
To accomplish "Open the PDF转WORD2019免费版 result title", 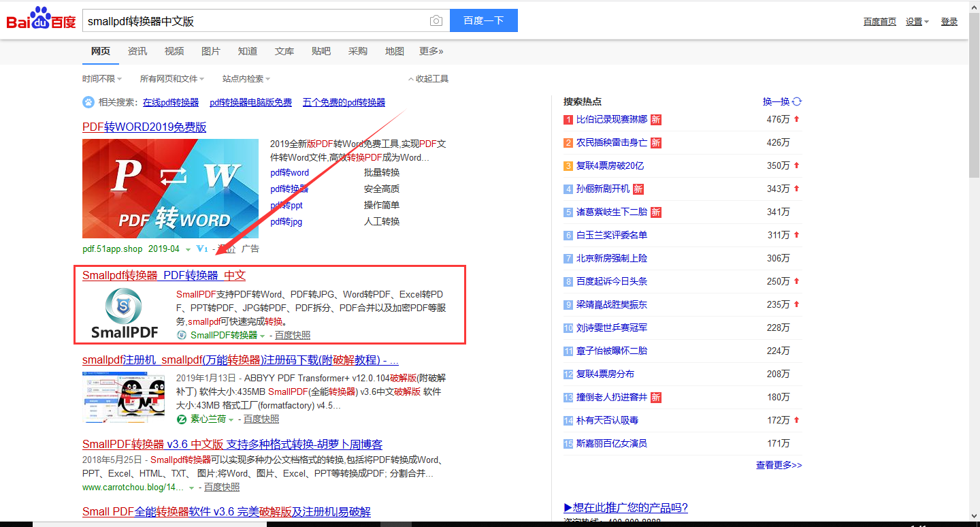I will pyautogui.click(x=144, y=127).
